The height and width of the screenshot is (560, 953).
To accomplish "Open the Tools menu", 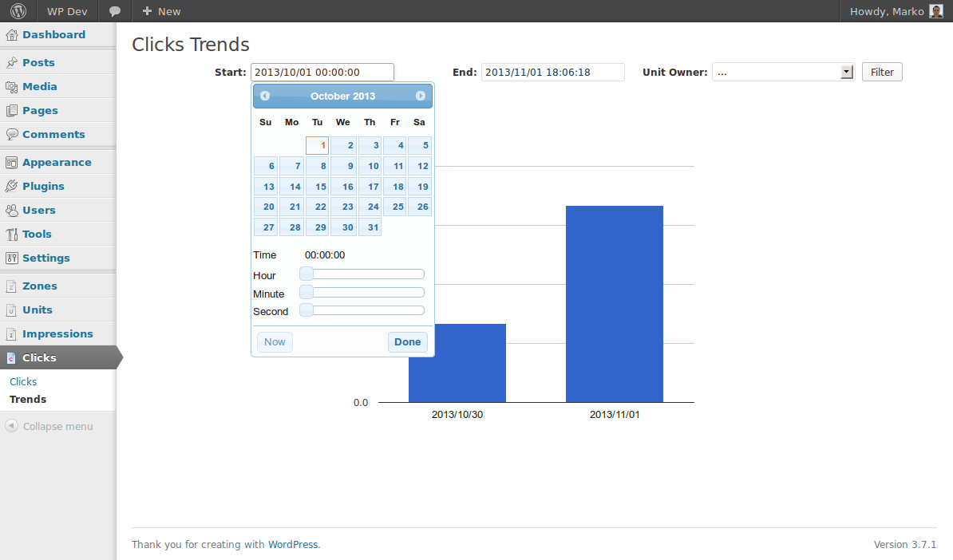I will coord(37,234).
